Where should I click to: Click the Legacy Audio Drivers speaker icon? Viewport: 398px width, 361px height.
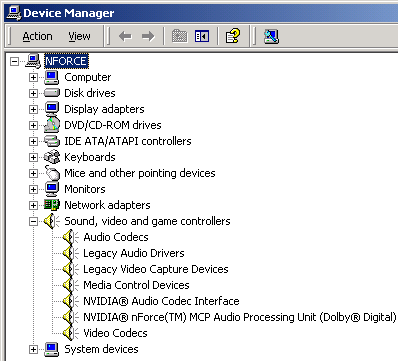[71, 253]
